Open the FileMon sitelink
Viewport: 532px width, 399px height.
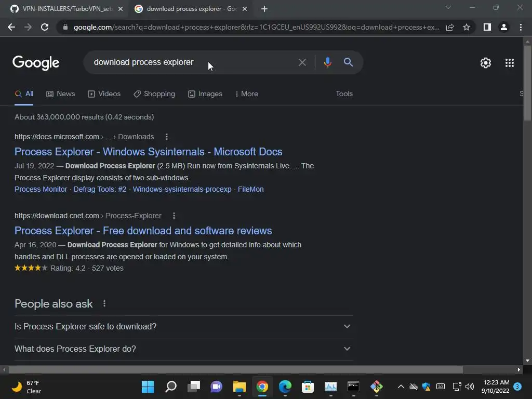pyautogui.click(x=250, y=189)
